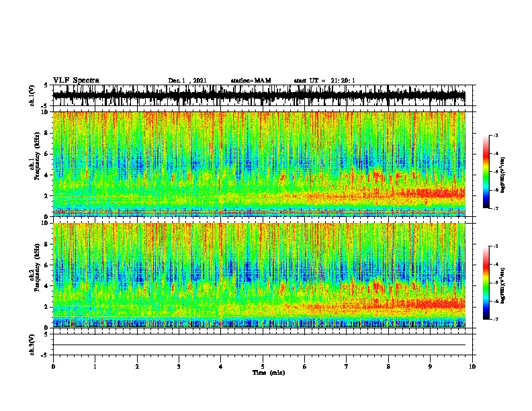The height and width of the screenshot is (411, 532).
Task: Click the ch.1 "Frequency (kHz)" axis label
Action: (x=37, y=156)
